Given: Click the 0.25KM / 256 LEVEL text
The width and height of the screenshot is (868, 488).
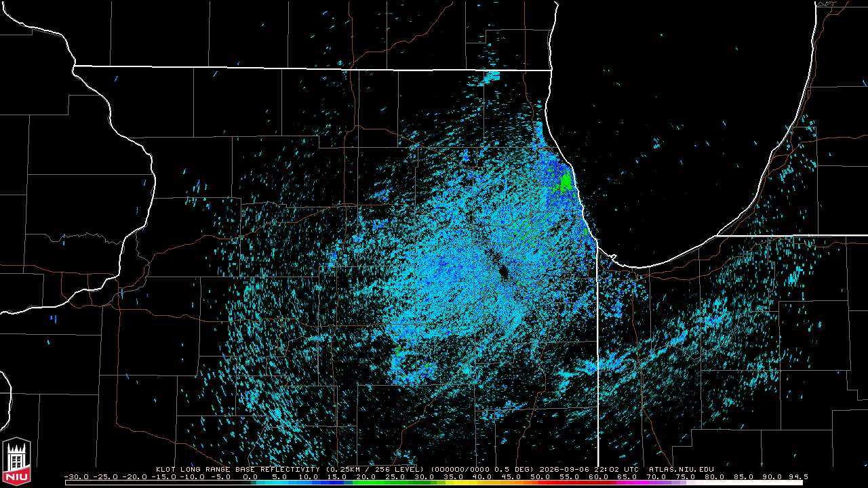Looking at the screenshot, I should click(375, 469).
